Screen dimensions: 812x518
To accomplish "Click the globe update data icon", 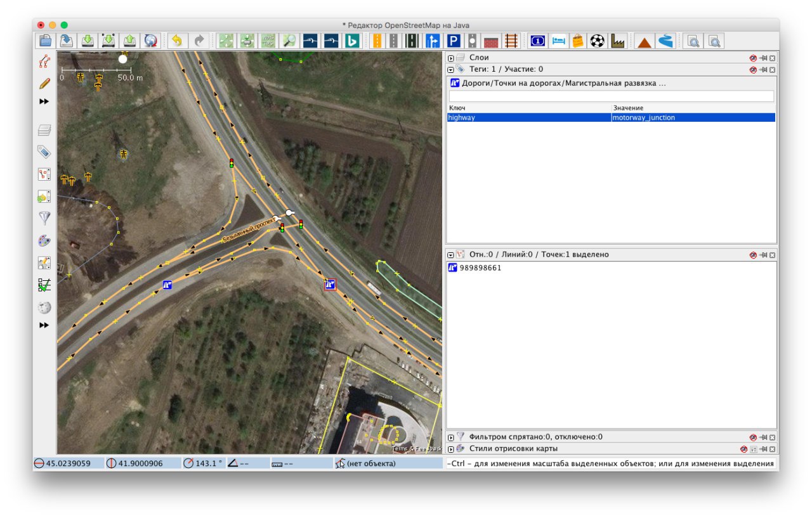I will pos(150,41).
